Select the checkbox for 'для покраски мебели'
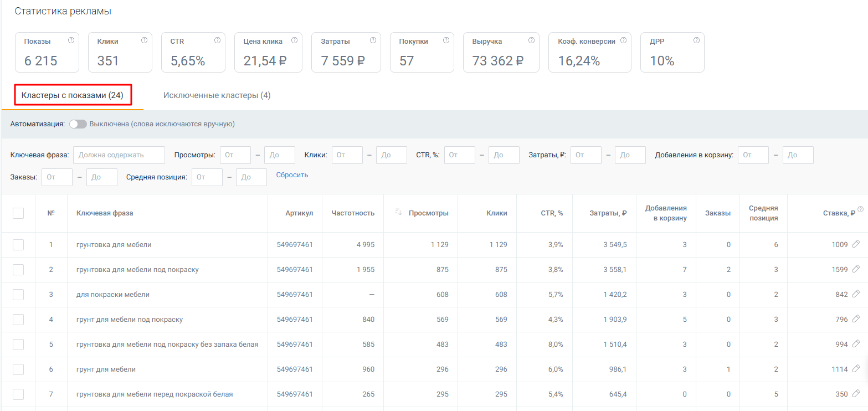868x411 pixels. tap(18, 295)
